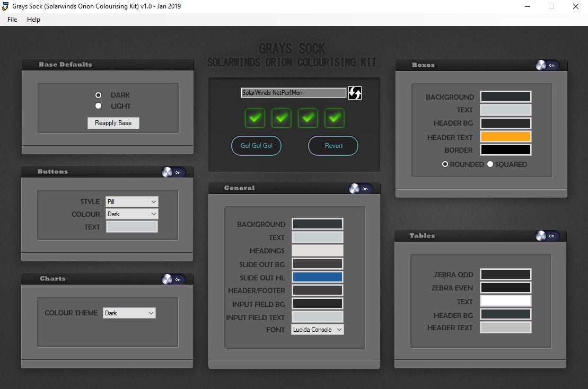Select the DARK base default radio button
The width and height of the screenshot is (588, 389).
click(98, 95)
